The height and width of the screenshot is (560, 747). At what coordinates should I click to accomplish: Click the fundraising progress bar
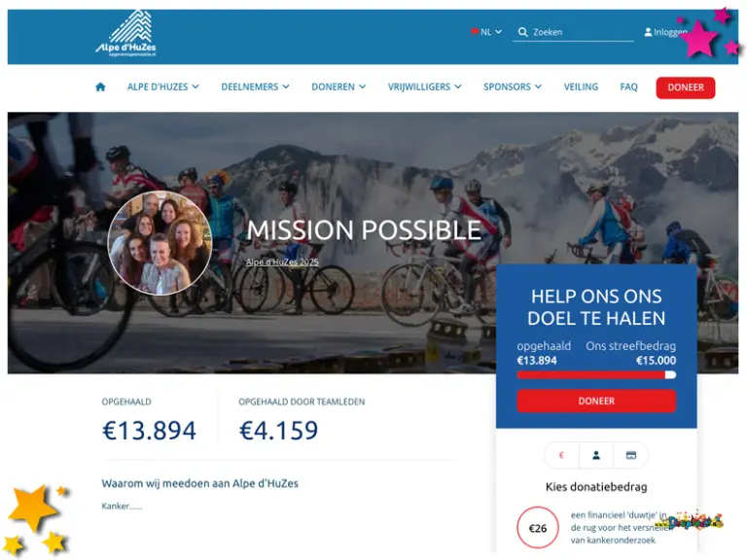[596, 374]
